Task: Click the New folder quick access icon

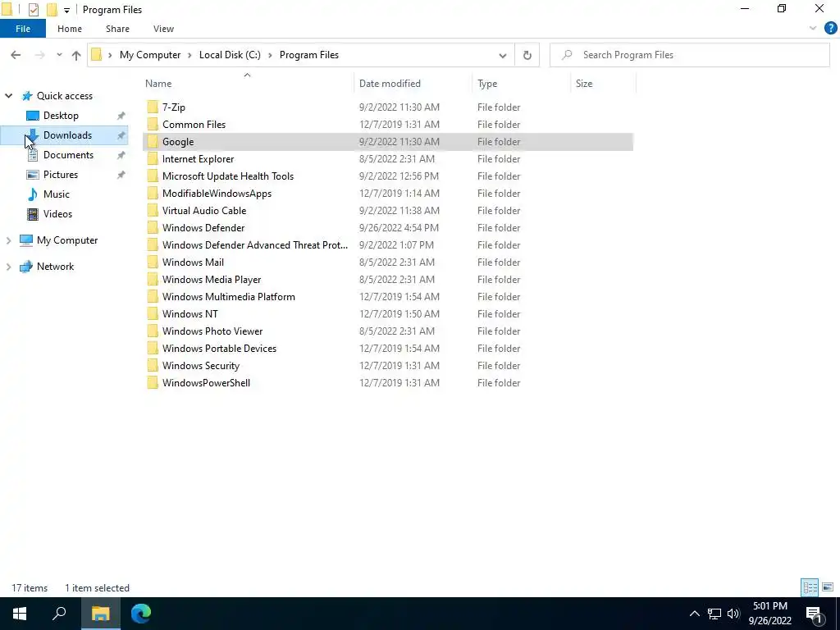Action: coord(52,10)
